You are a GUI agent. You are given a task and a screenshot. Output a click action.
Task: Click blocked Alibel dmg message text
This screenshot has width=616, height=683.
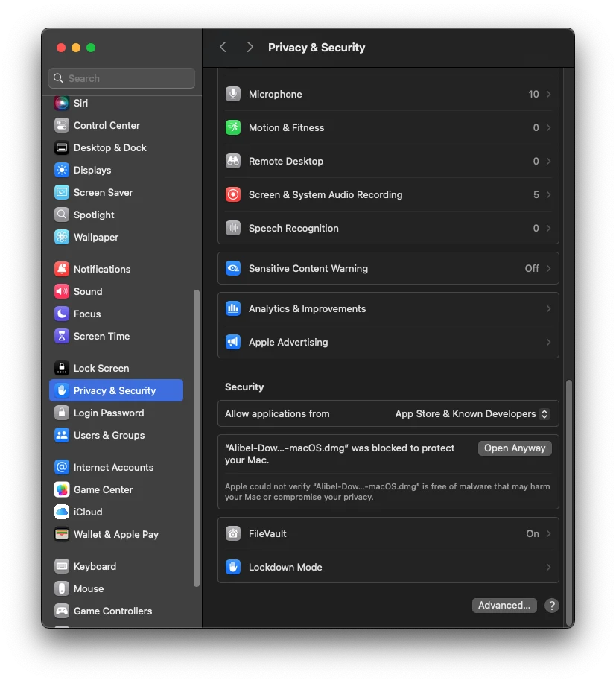340,454
